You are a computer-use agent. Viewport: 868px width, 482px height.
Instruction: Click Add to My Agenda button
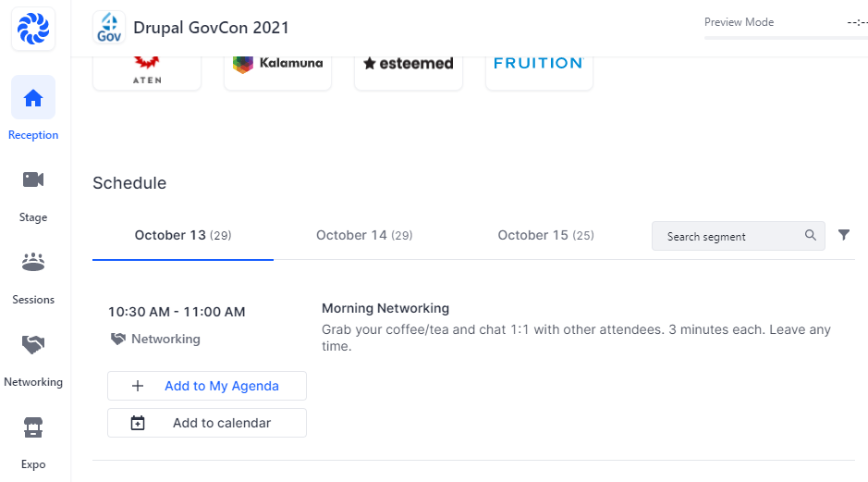point(207,386)
